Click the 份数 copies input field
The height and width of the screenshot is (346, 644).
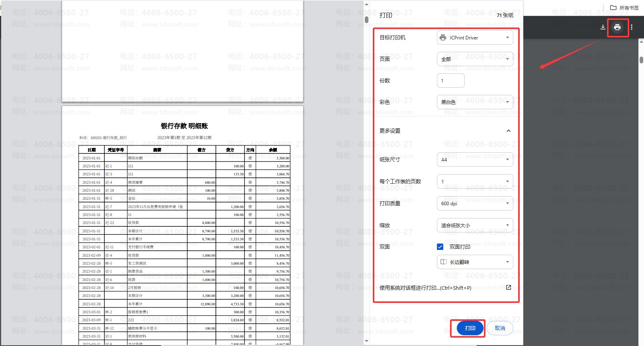pyautogui.click(x=450, y=81)
